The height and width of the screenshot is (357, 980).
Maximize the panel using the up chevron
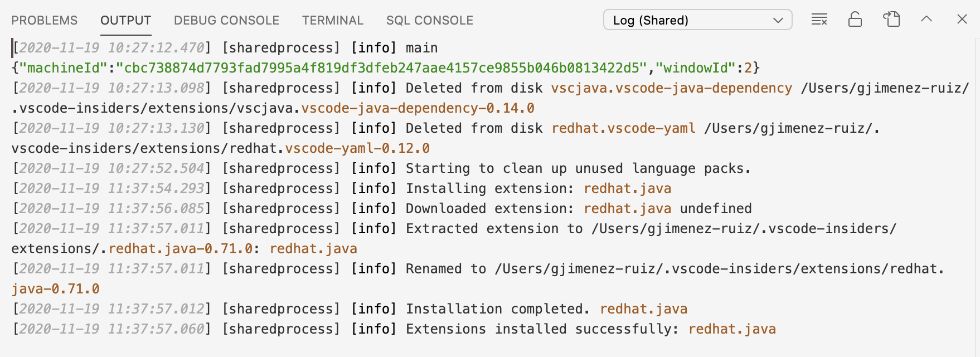pyautogui.click(x=926, y=19)
